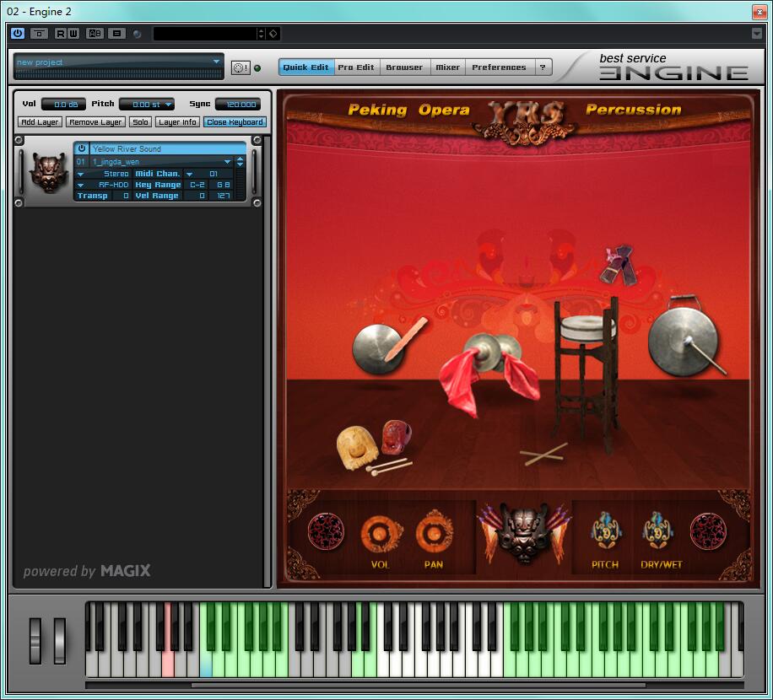The image size is (773, 700).
Task: Click the small gong with wooden beater
Action: (x=386, y=347)
